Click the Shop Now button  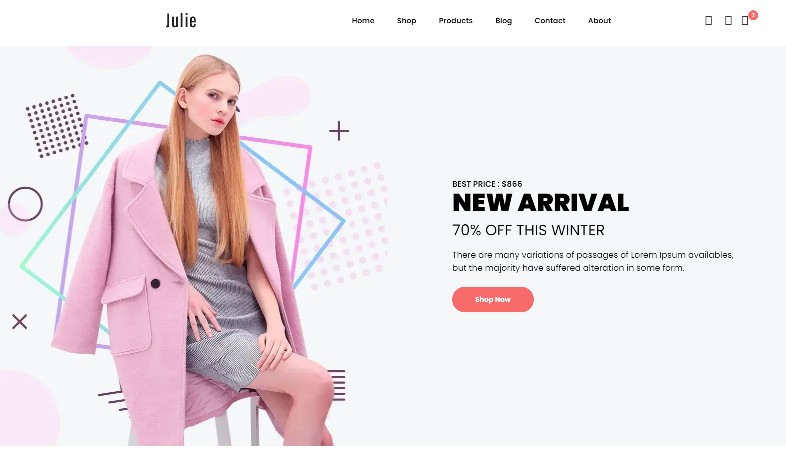493,299
